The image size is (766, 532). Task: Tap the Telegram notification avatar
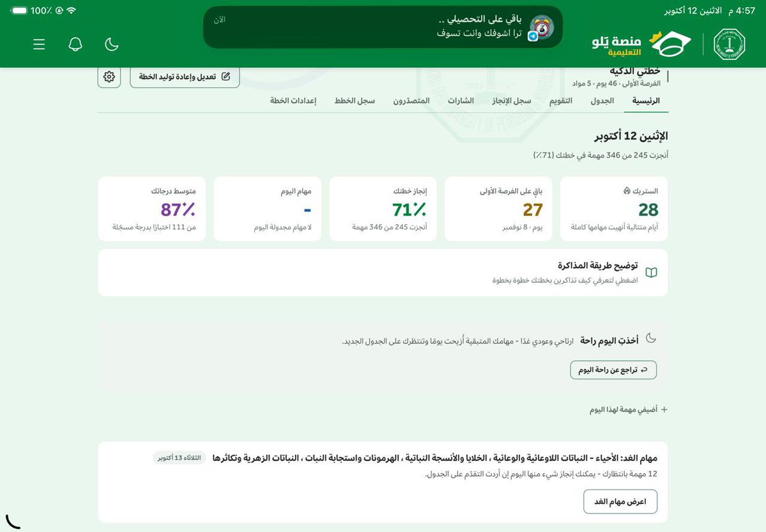(x=541, y=27)
